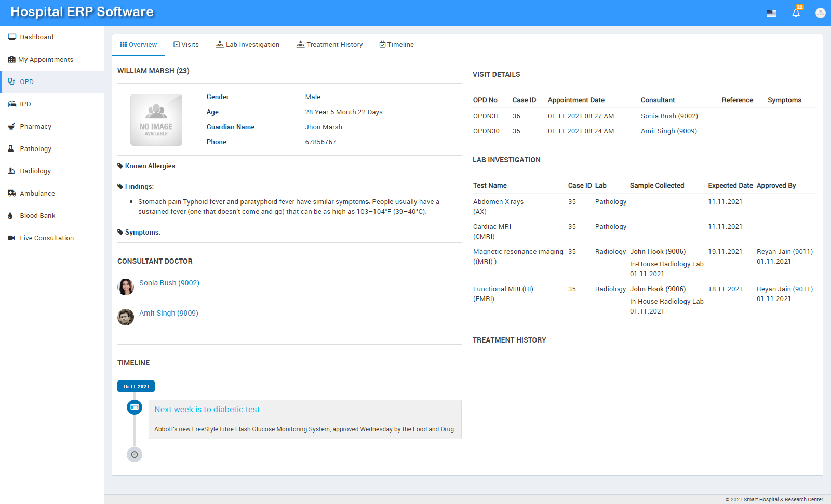Click OPDN31 in visit details
This screenshot has width=831, height=504.
pos(486,116)
